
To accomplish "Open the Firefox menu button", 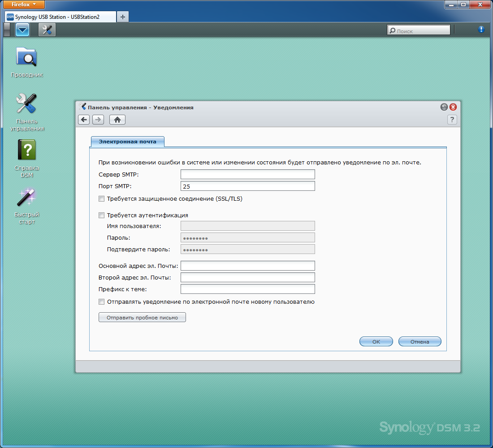I will 24,4.
